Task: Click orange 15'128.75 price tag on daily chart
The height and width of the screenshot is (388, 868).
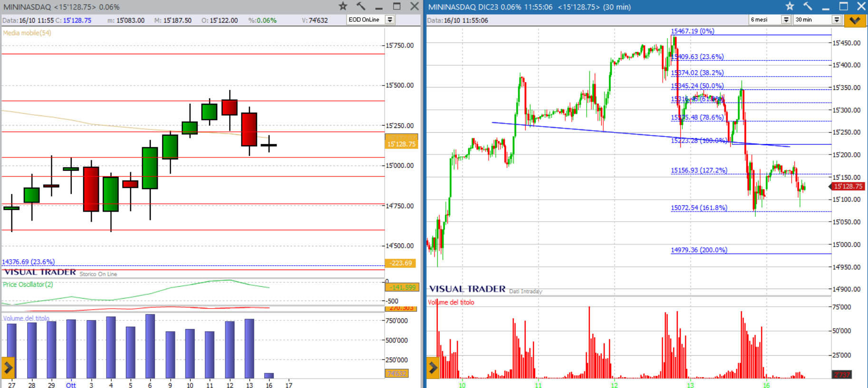Action: tap(401, 144)
